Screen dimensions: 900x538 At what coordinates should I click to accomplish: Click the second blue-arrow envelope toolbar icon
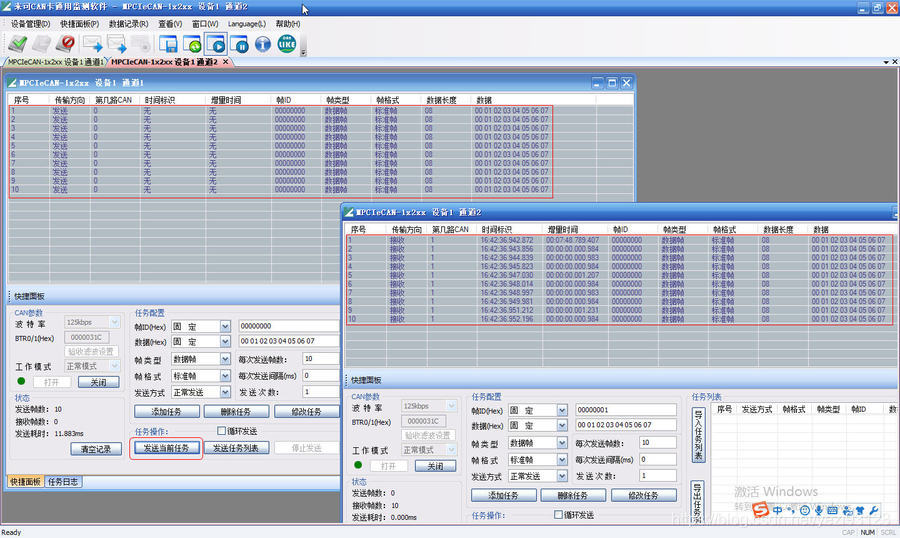117,44
